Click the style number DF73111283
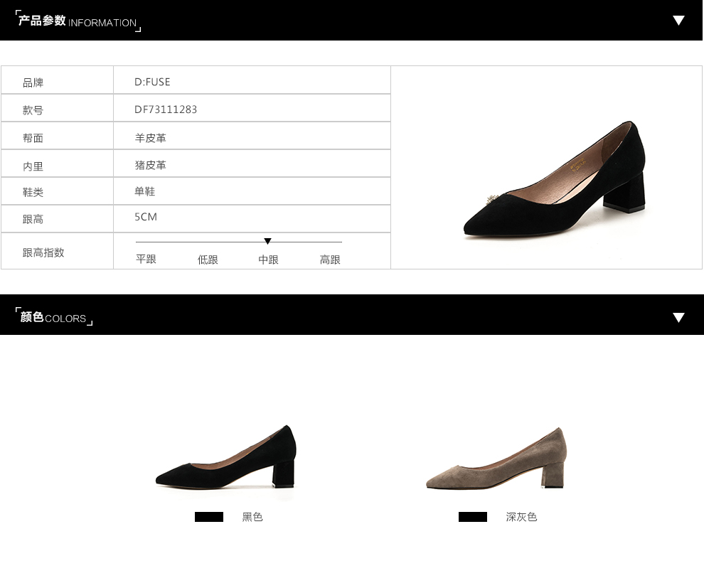The image size is (704, 588). [166, 109]
